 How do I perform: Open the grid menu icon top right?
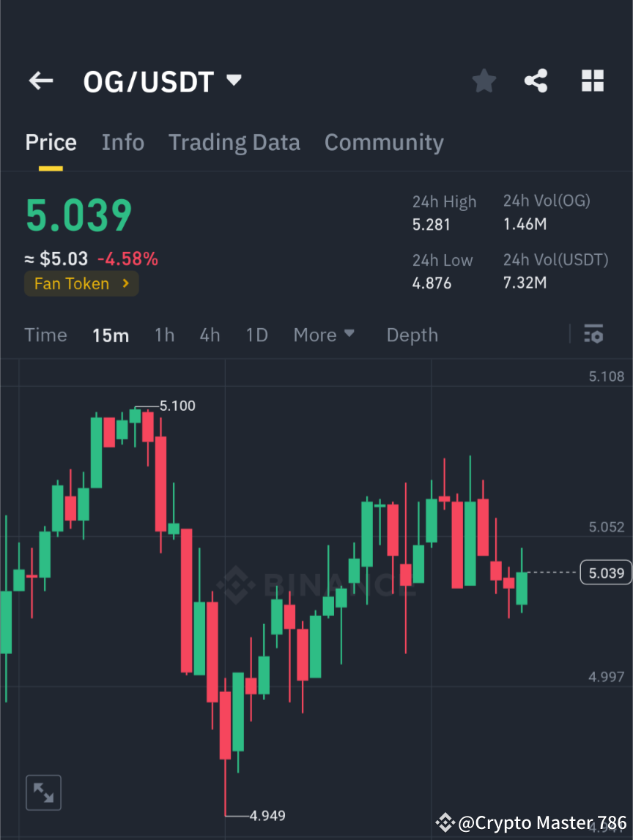pyautogui.click(x=592, y=81)
